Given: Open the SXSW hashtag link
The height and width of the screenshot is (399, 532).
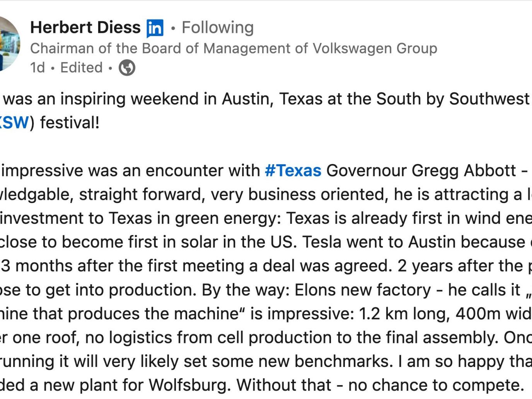Looking at the screenshot, I should 14,123.
